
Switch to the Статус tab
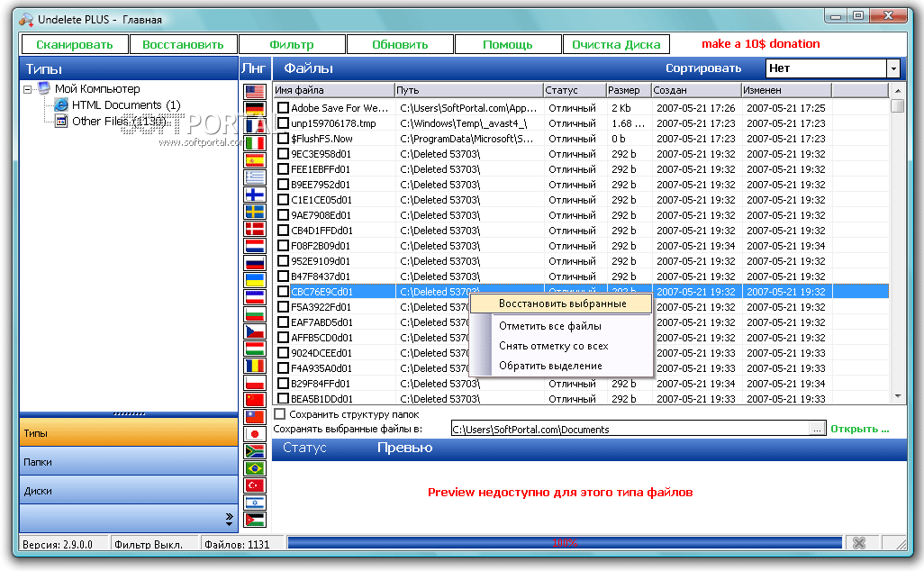point(304,448)
